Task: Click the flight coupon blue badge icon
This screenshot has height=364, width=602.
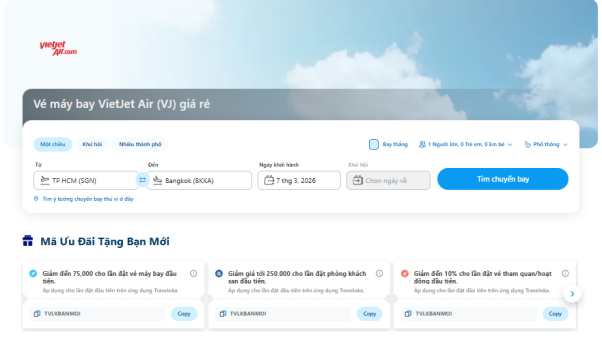Action: point(33,273)
